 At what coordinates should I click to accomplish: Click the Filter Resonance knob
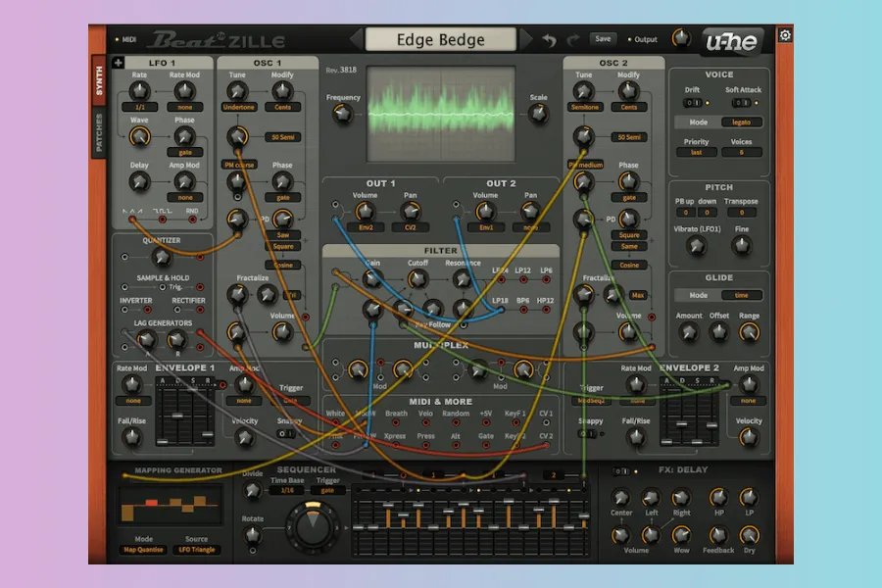tap(463, 278)
